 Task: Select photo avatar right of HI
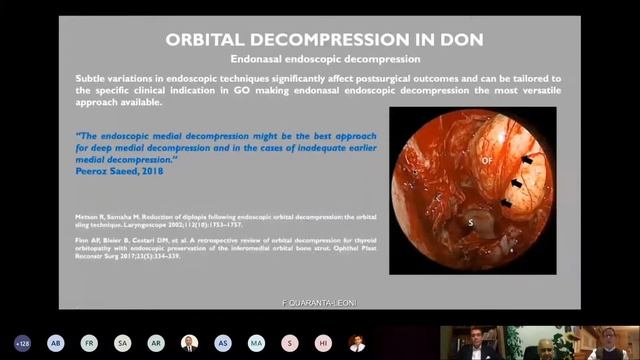point(357,344)
